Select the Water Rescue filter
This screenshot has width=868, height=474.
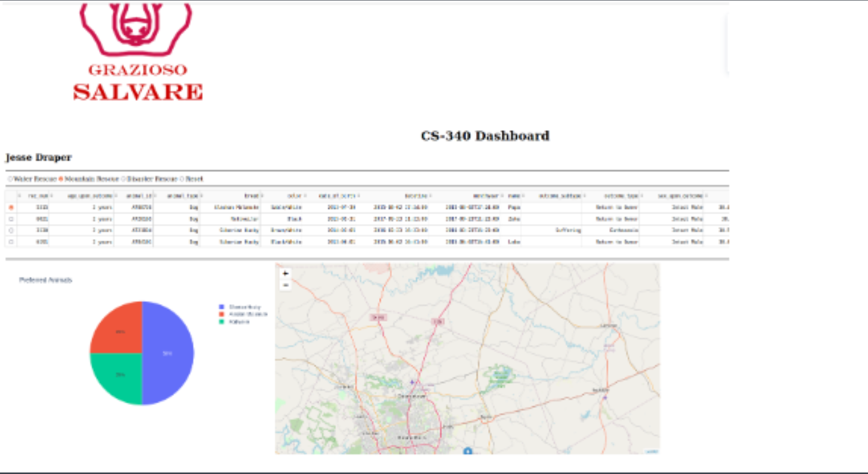(x=10, y=179)
